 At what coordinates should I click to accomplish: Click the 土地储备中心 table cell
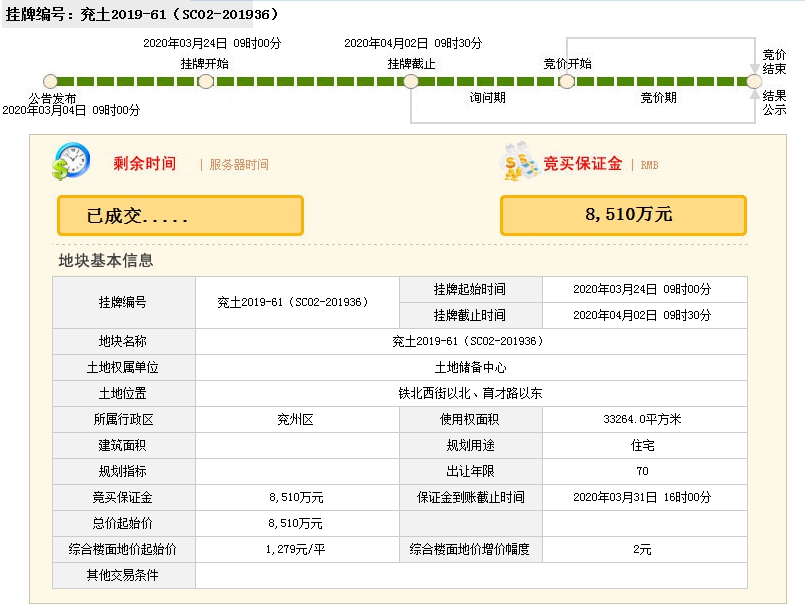click(470, 368)
